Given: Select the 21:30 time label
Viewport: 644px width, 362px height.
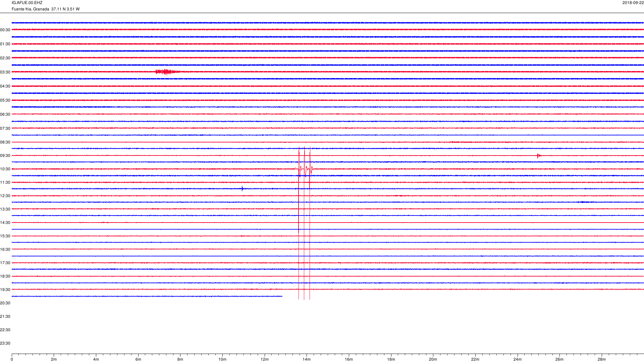Looking at the screenshot, I should pos(5,316).
